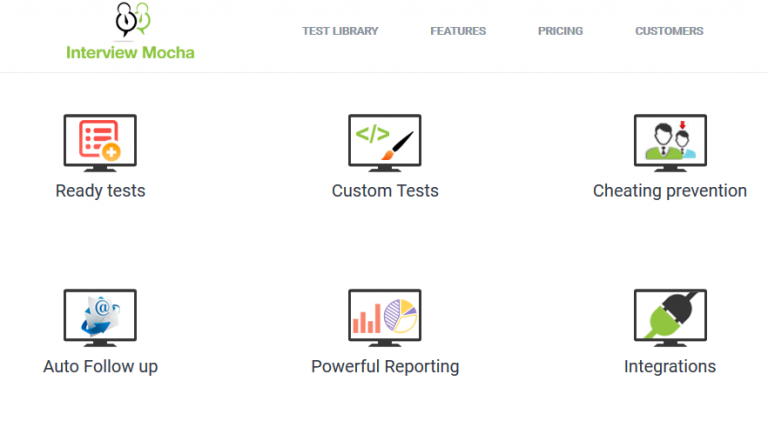Click the paintbrush in the Custom Tests icon
The image size is (768, 421).
(403, 138)
